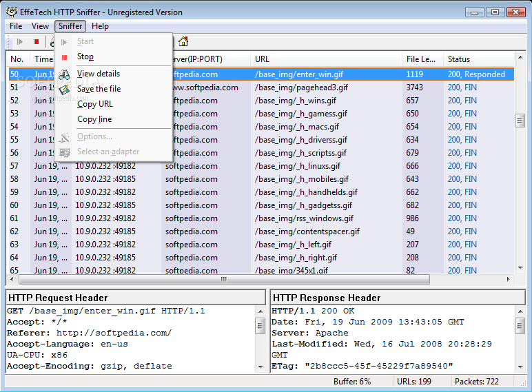
Task: Click the horizontal scrollbar left arrow
Action: pyautogui.click(x=12, y=280)
